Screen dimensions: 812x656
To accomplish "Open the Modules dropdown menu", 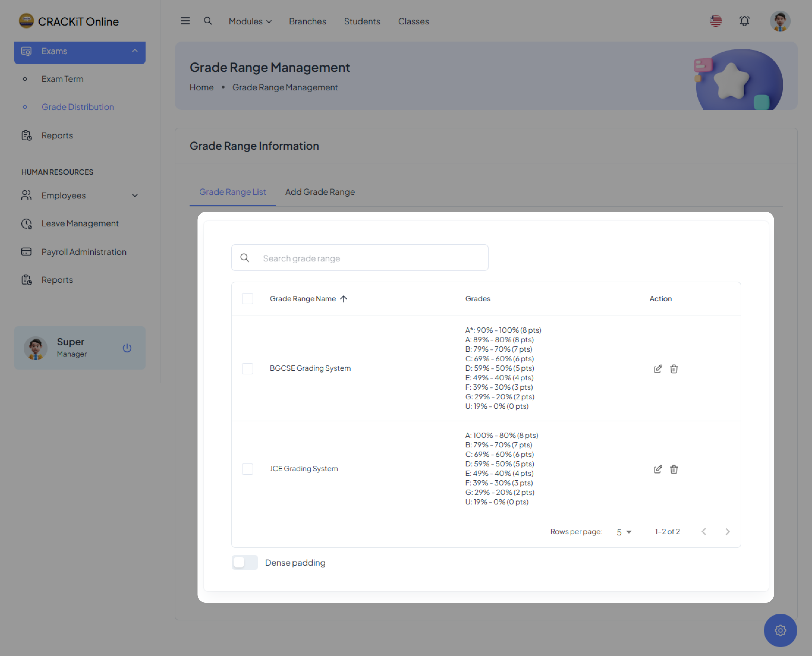I will (x=250, y=22).
